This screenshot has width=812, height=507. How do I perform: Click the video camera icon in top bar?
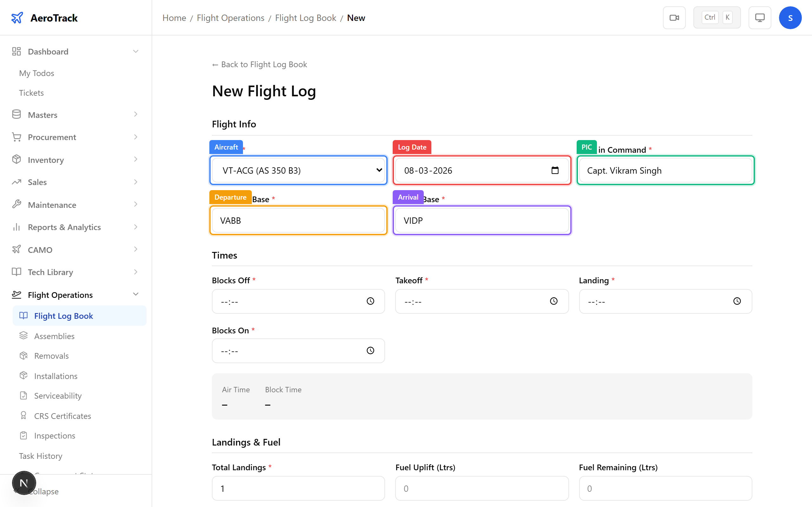click(674, 17)
